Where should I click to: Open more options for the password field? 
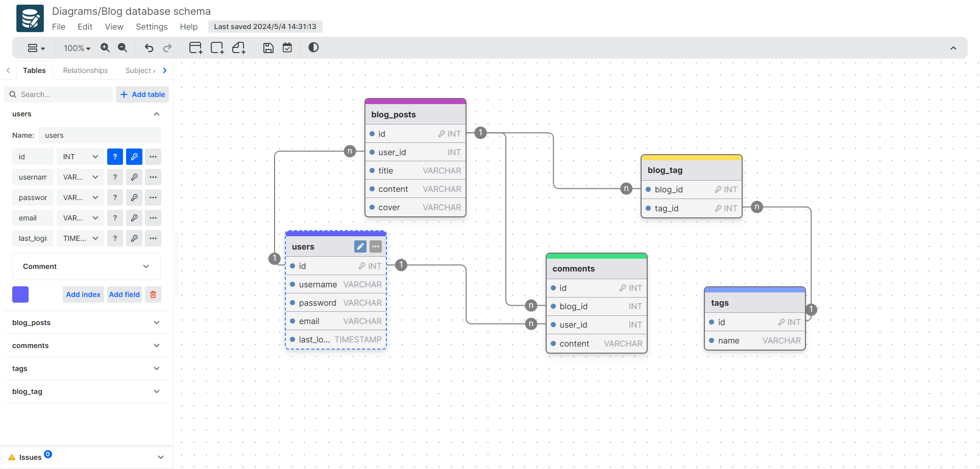coord(153,198)
